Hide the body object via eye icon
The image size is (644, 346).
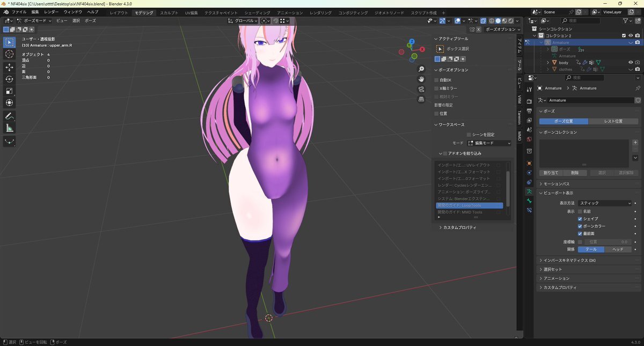pyautogui.click(x=631, y=62)
